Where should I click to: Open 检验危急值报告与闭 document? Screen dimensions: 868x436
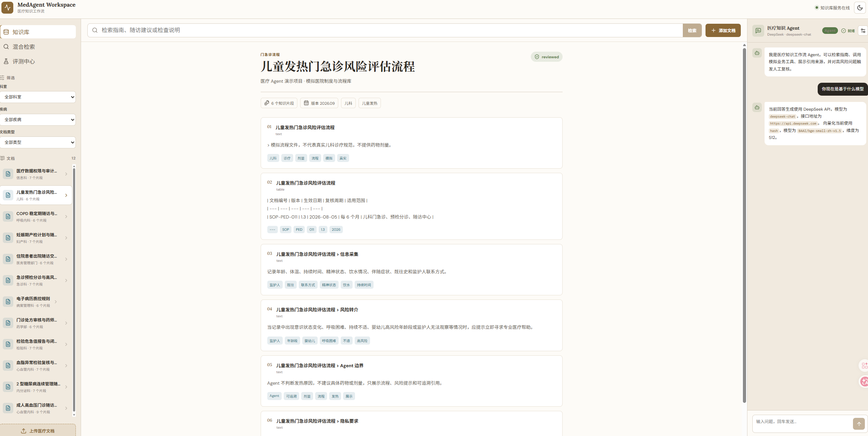pos(36,344)
